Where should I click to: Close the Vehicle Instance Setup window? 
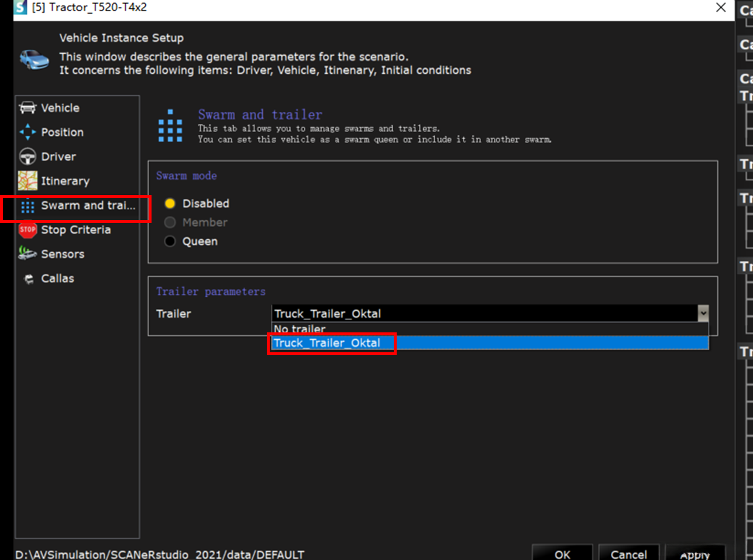(721, 8)
